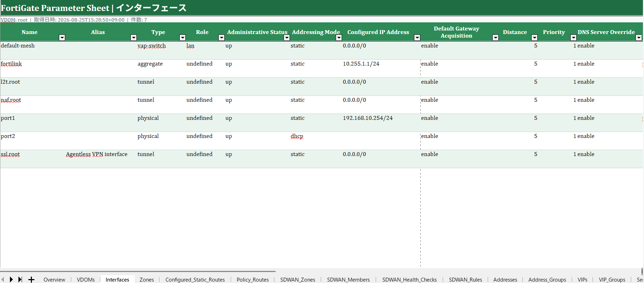Select ssl.root's tunnel type cell
Screen dimensions: 644x283
point(161,159)
